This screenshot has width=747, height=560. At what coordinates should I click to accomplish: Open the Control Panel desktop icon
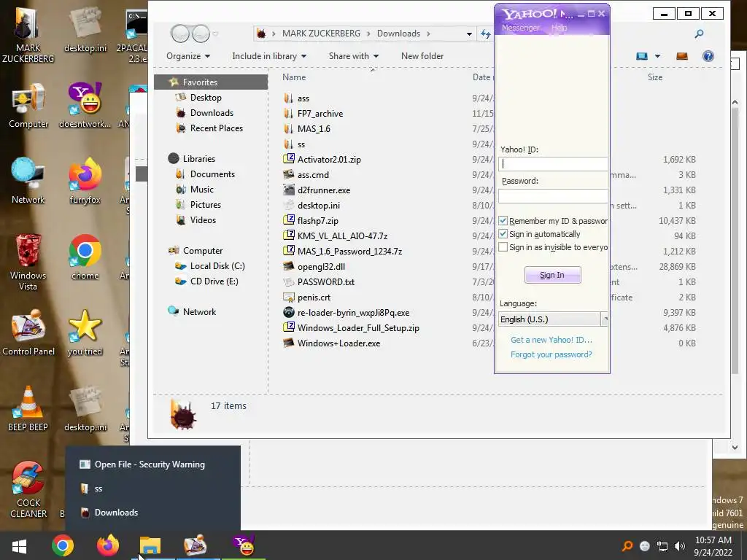[x=28, y=332]
